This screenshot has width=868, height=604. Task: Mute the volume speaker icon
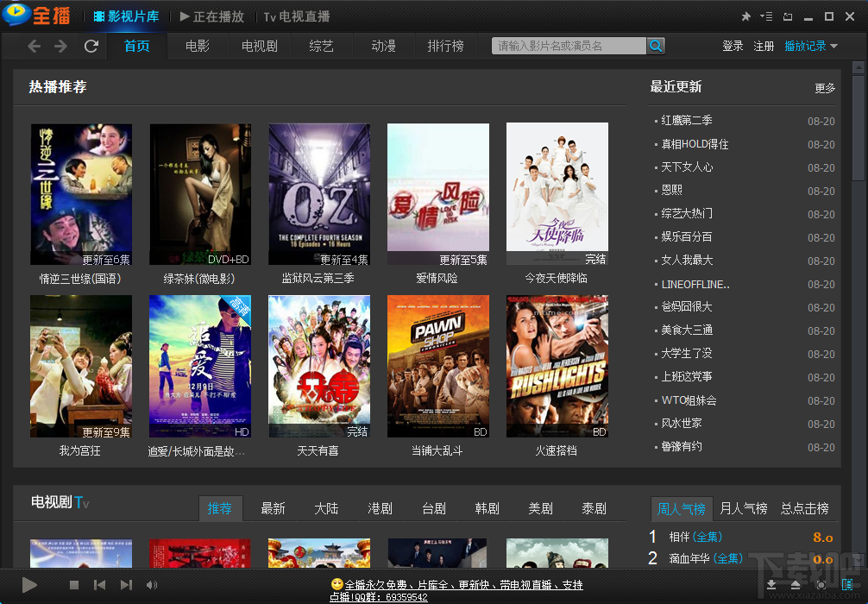coord(151,585)
